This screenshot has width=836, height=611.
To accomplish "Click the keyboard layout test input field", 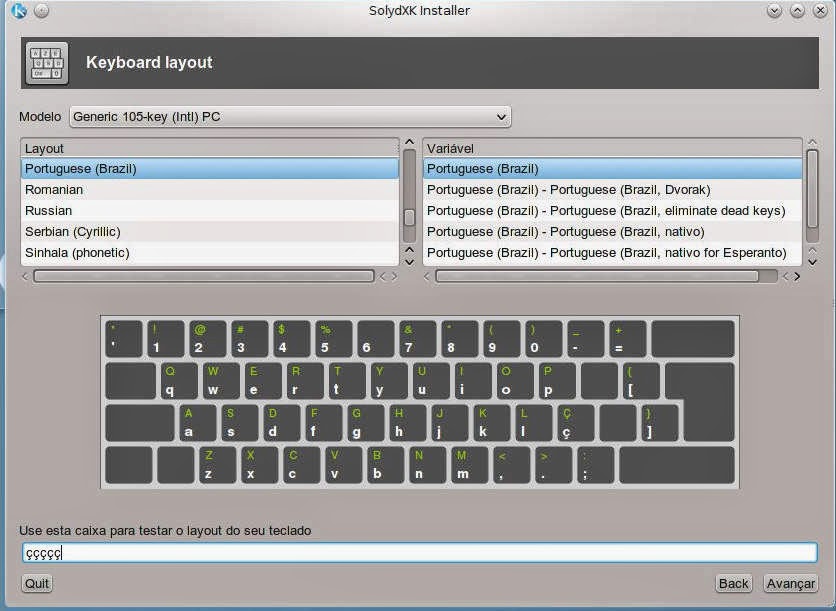I will tap(420, 552).
